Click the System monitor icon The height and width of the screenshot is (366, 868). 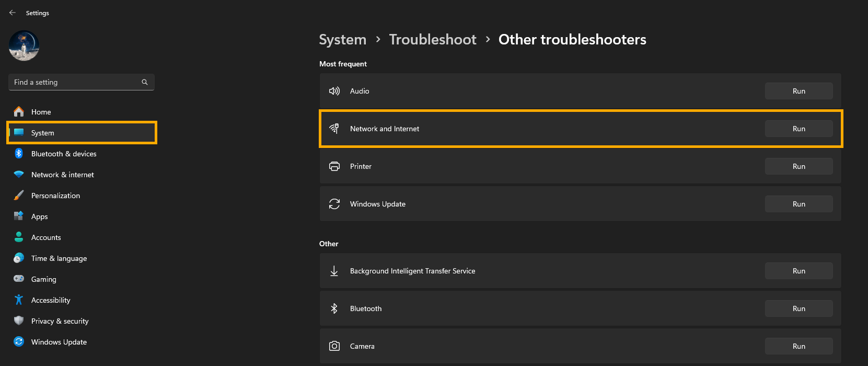coord(19,132)
